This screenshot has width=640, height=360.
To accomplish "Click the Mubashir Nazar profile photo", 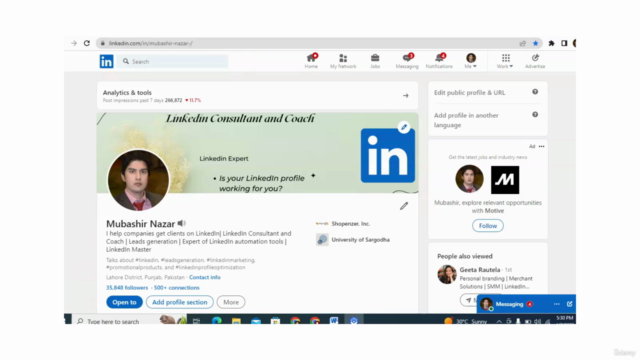I will tap(138, 180).
